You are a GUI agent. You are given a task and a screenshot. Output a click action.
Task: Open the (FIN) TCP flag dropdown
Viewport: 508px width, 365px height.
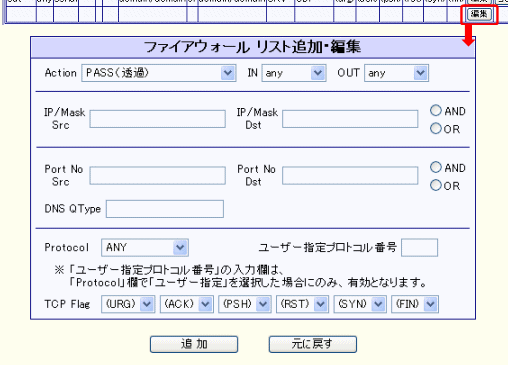tap(415, 304)
